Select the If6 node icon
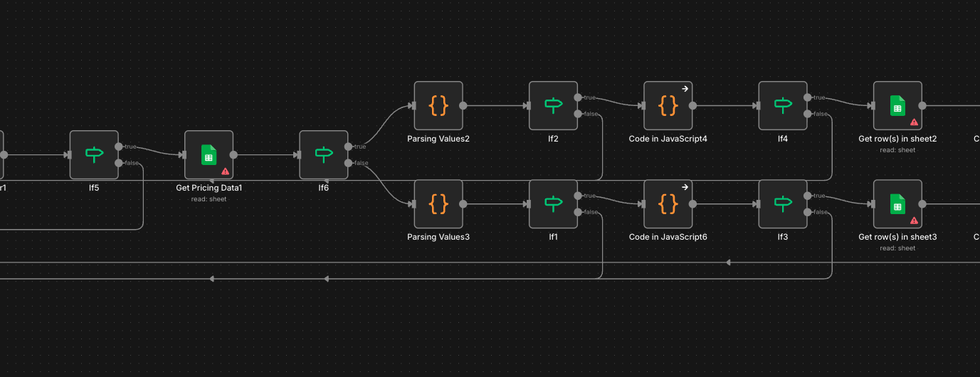 tap(324, 154)
